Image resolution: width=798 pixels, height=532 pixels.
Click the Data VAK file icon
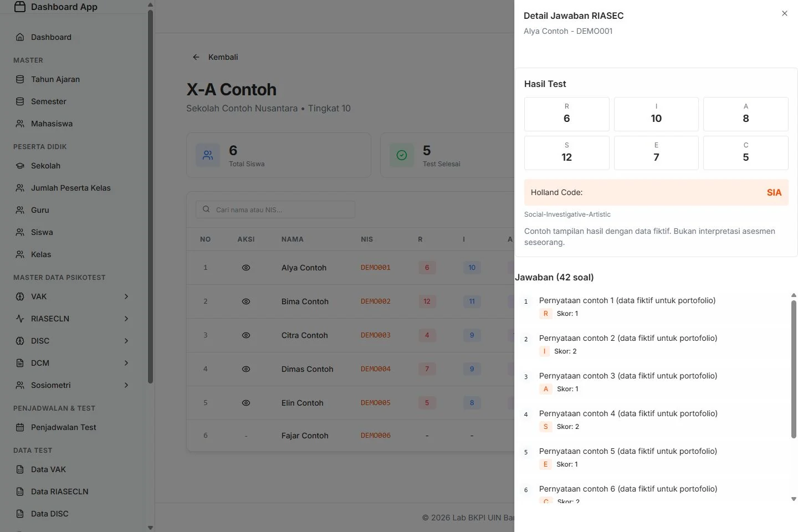[20, 469]
